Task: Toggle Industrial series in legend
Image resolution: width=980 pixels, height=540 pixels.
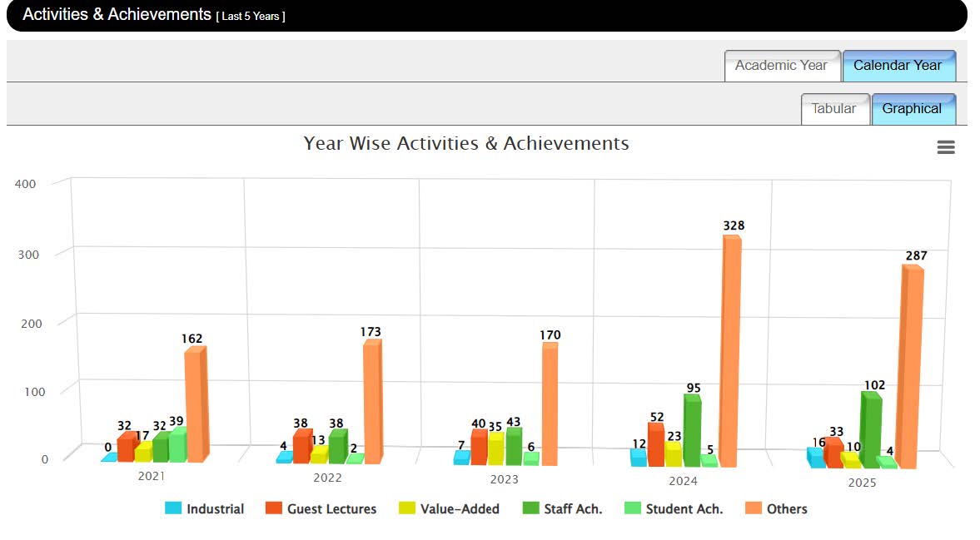Action: click(x=215, y=508)
